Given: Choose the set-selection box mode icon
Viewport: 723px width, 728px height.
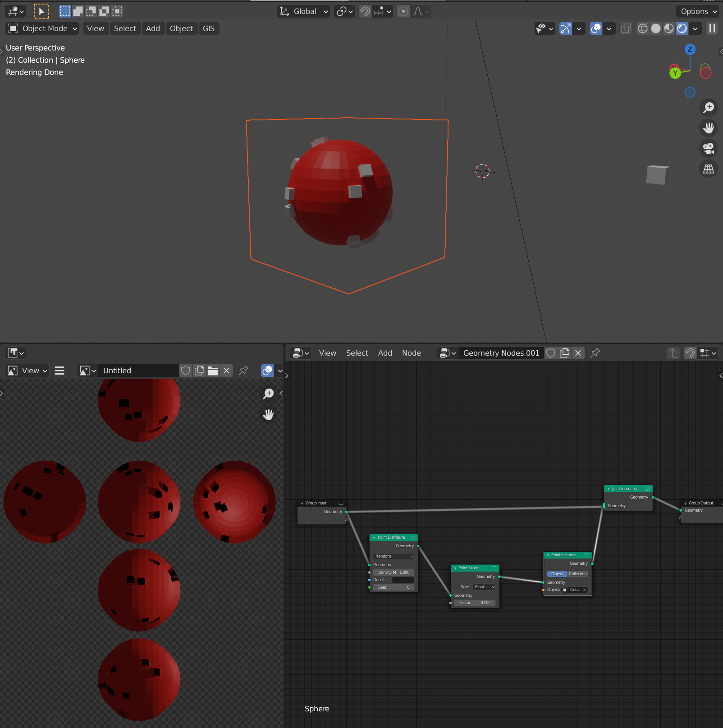Looking at the screenshot, I should pyautogui.click(x=65, y=11).
